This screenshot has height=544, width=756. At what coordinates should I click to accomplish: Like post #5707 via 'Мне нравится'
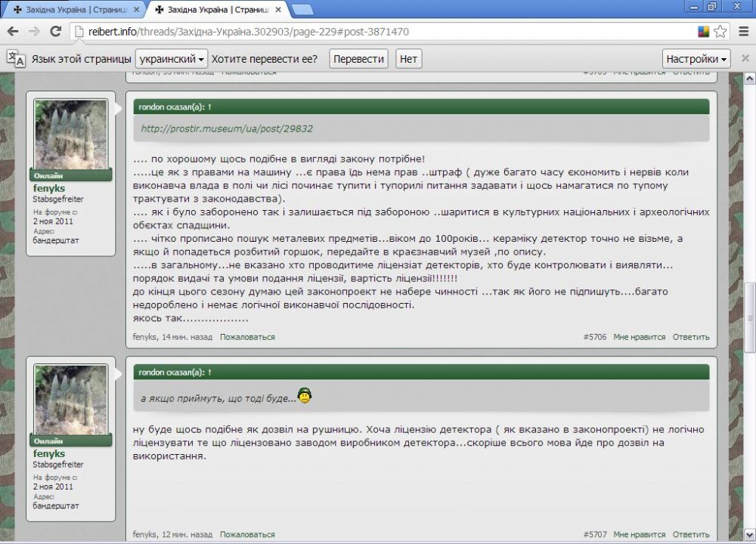point(640,534)
